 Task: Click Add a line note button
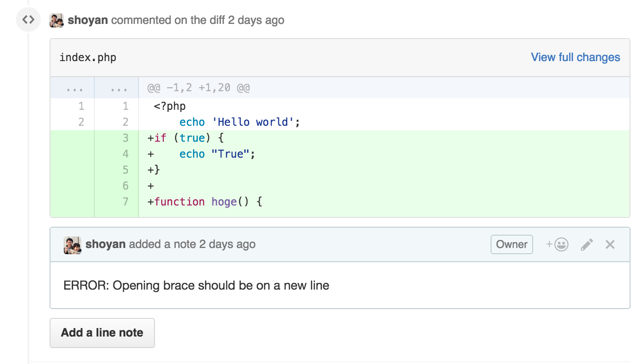pos(102,333)
